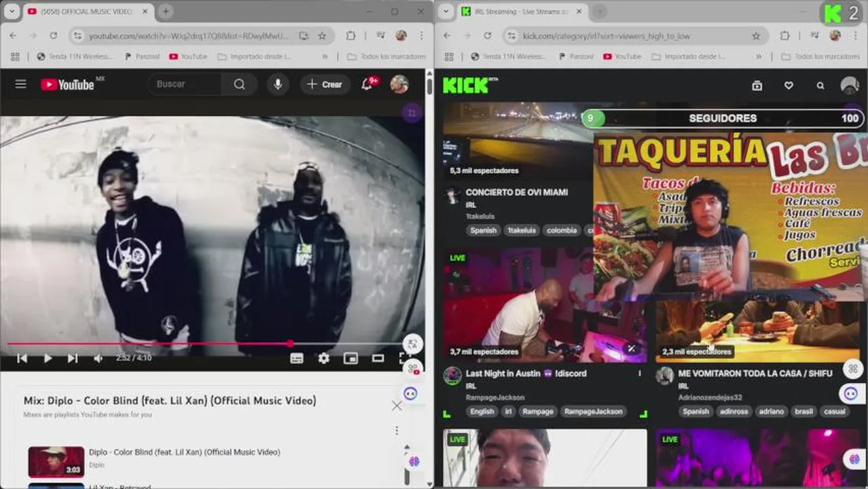Open CONCIERTO DE OVI MIAMI stream
The height and width of the screenshot is (489, 868).
(x=517, y=192)
